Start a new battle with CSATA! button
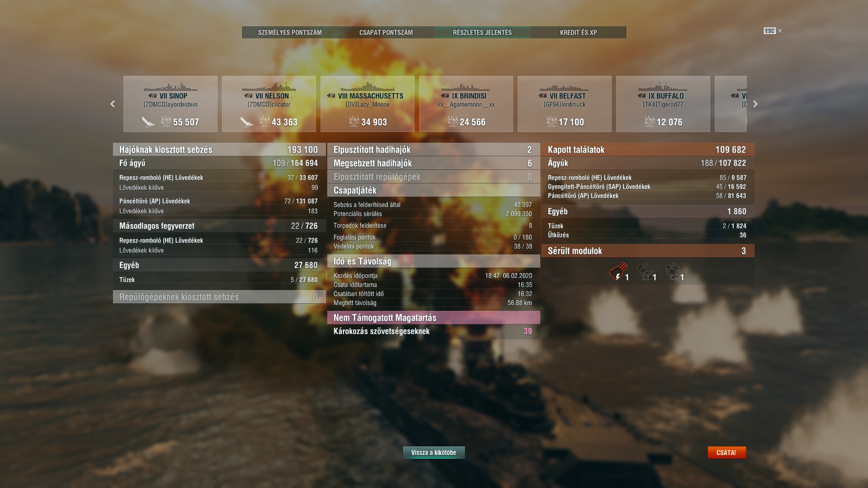This screenshot has height=488, width=868. pyautogui.click(x=726, y=452)
